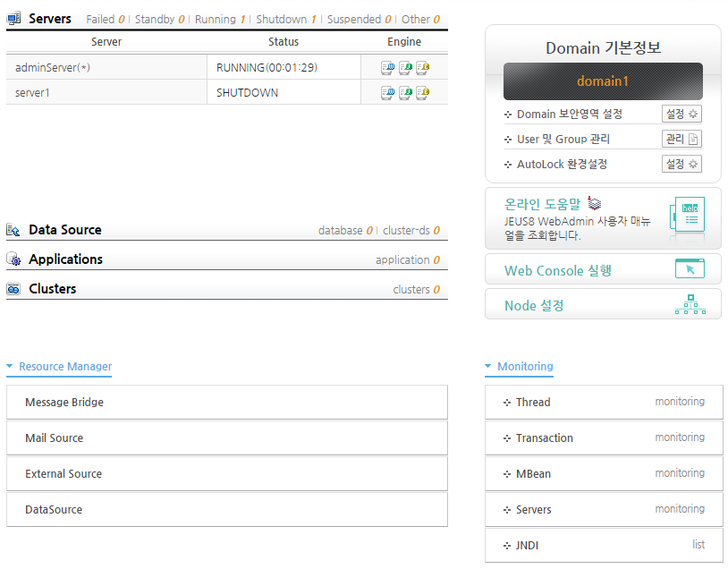
Task: Open External Source resource
Action: point(227,474)
